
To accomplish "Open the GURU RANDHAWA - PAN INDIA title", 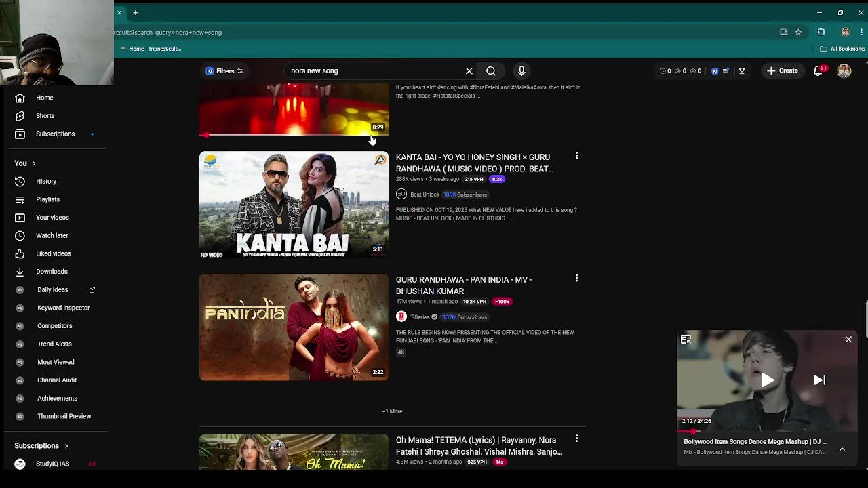I will point(464,285).
